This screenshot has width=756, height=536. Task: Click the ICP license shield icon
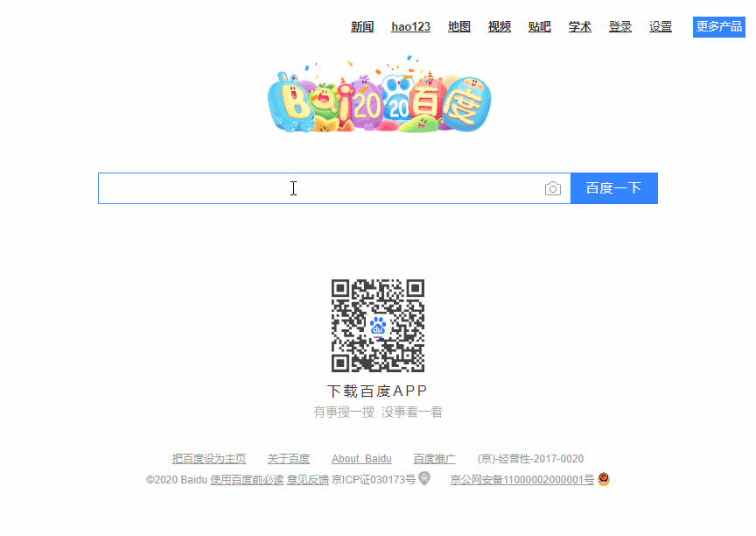[x=424, y=478]
